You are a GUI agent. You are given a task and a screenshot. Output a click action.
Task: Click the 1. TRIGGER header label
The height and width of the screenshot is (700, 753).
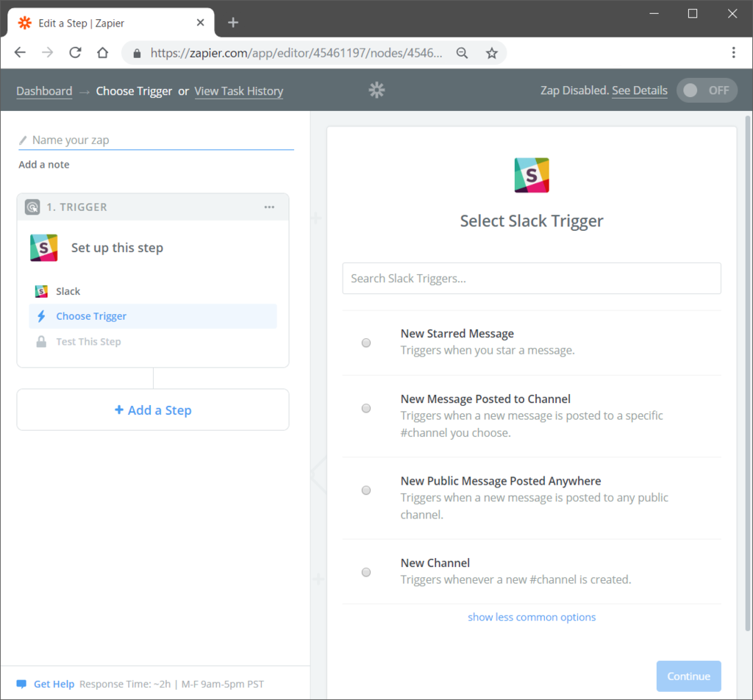tap(76, 207)
